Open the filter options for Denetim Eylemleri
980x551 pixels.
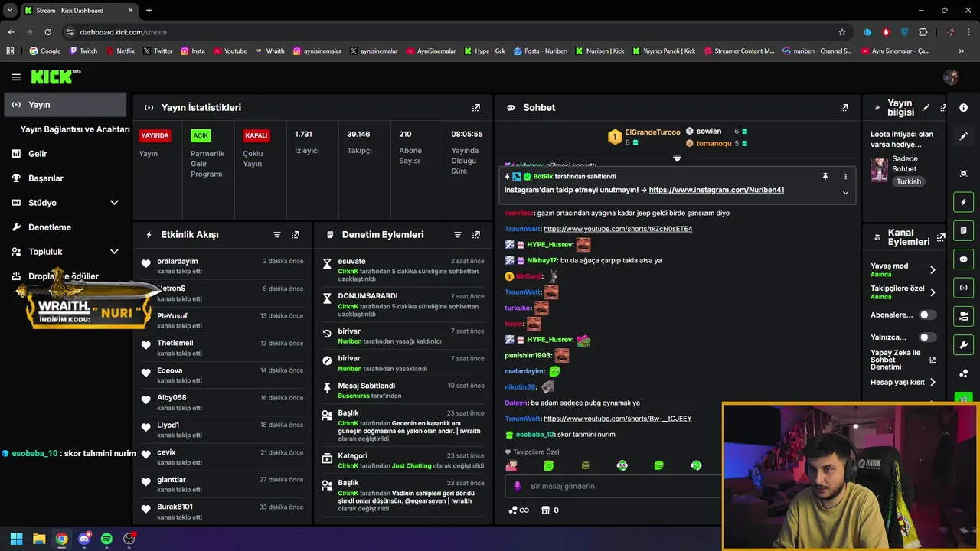[458, 235]
